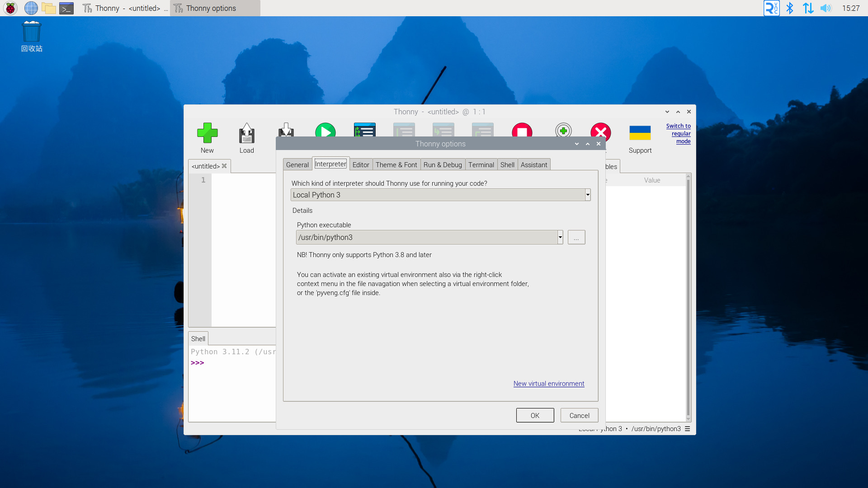Click the 15:27 clock in the taskbar
Image resolution: width=868 pixels, height=488 pixels.
pyautogui.click(x=851, y=8)
